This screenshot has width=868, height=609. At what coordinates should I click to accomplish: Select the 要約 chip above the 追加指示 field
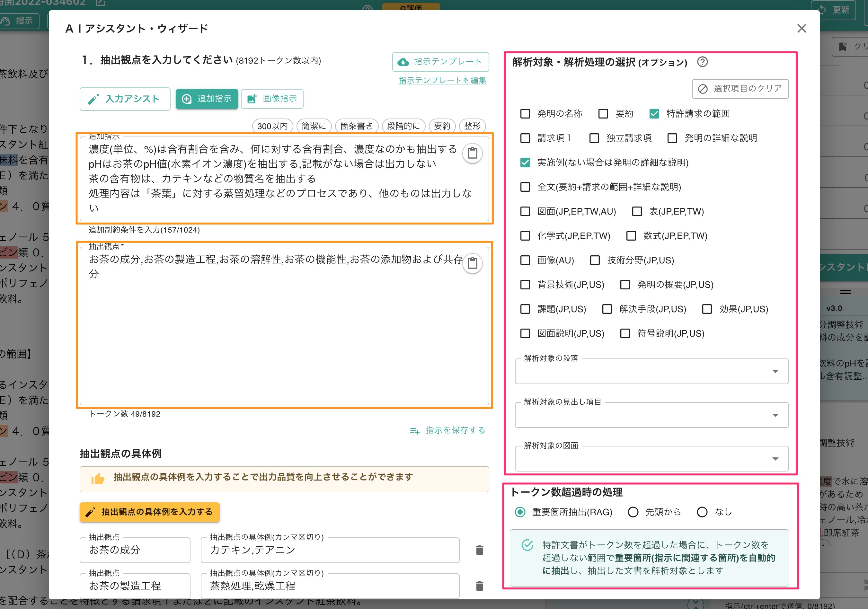[442, 126]
